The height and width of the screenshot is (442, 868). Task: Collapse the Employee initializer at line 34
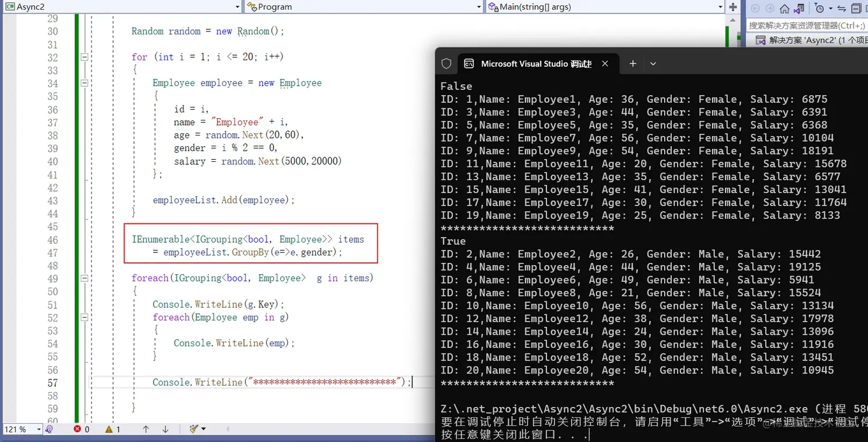click(x=84, y=83)
